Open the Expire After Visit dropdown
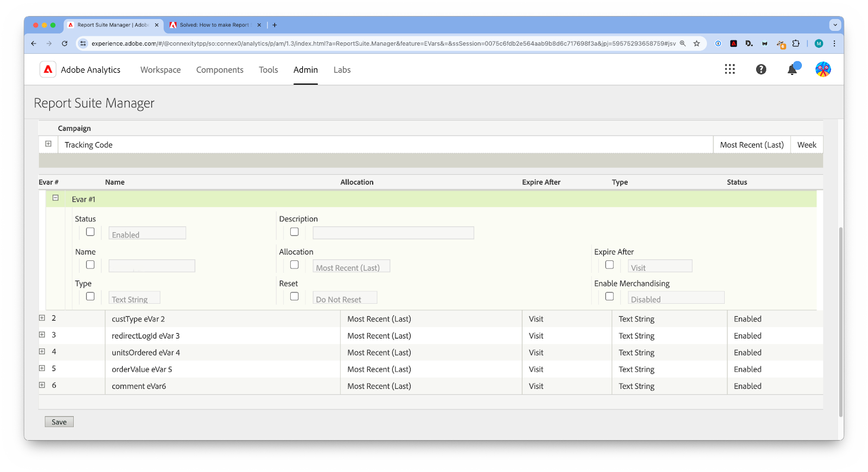This screenshot has width=868, height=472. coord(660,266)
